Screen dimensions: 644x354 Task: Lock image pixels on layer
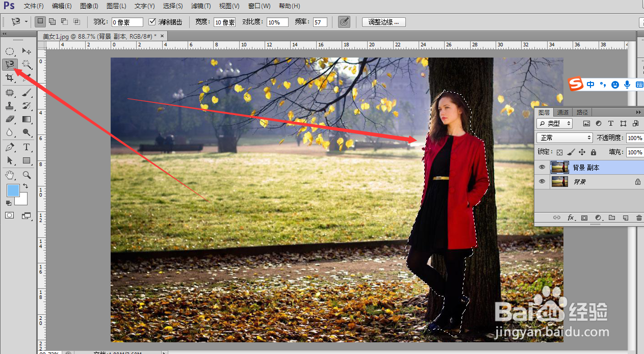pos(571,152)
